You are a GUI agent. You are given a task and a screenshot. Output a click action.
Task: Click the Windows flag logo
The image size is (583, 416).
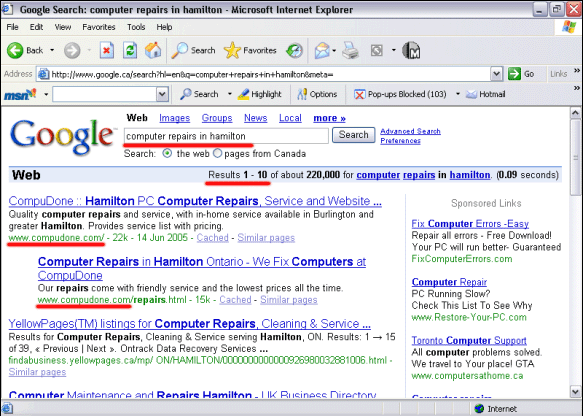coord(569,27)
